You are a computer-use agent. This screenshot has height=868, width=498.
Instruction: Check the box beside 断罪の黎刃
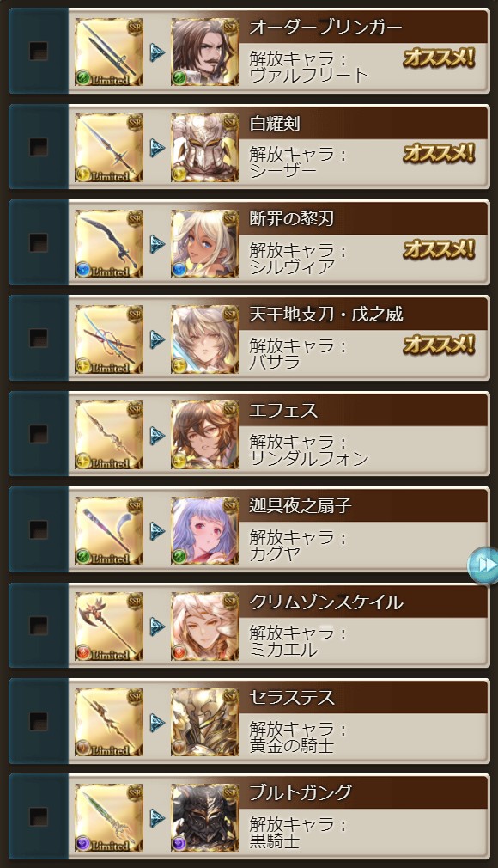coord(38,243)
